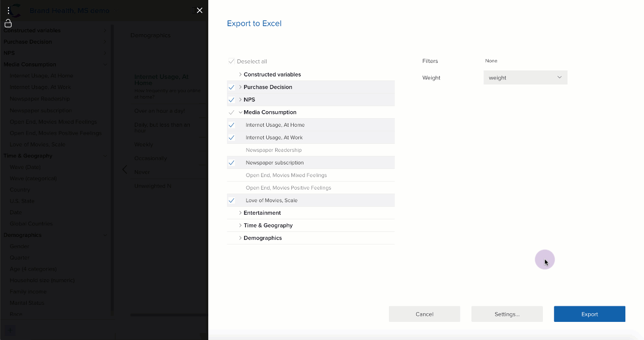Expand Constructed variables arrow in left sidebar
This screenshot has width=644, height=340.
click(x=105, y=30)
